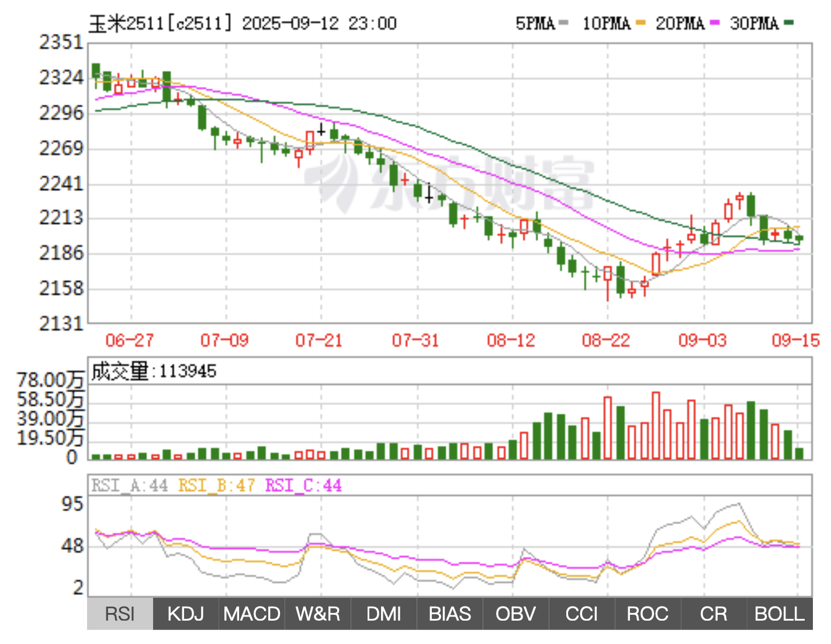Click the RSI_A:44 value label

point(129,486)
